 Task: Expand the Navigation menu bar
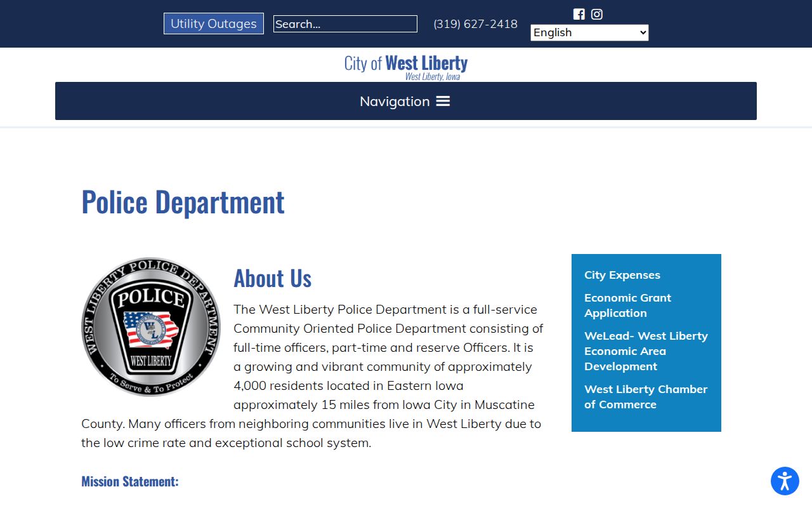[x=406, y=101]
